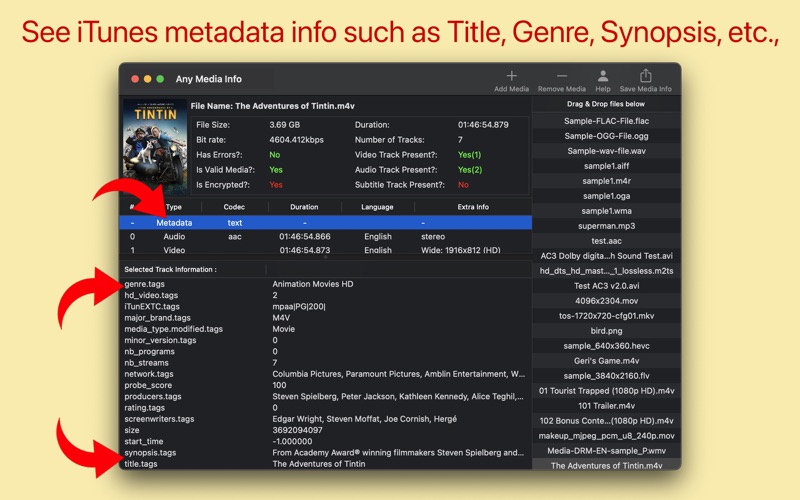The height and width of the screenshot is (500, 800).
Task: Select Sample-wav-file.wav in file list
Action: [606, 151]
